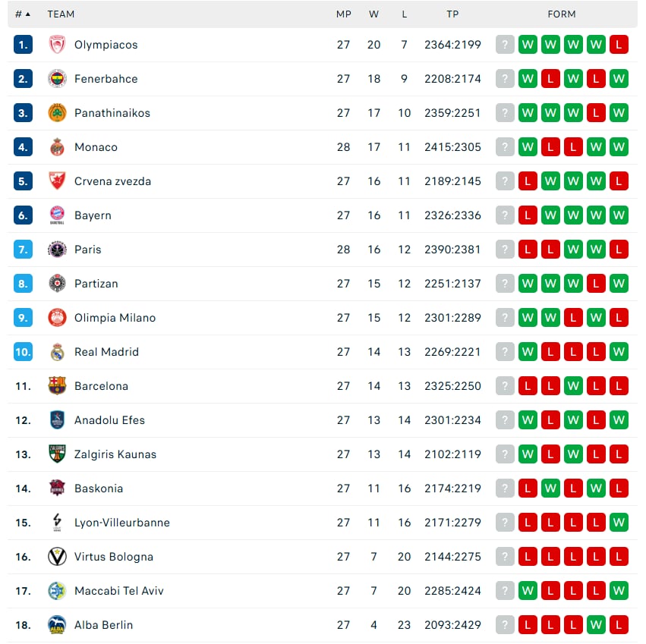Click the Bayern team logo
Screen dimensions: 646x644
[57, 215]
